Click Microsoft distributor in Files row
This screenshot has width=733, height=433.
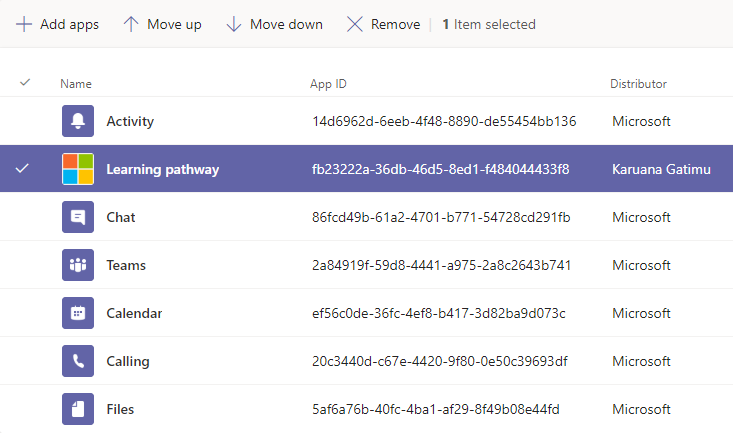point(641,409)
